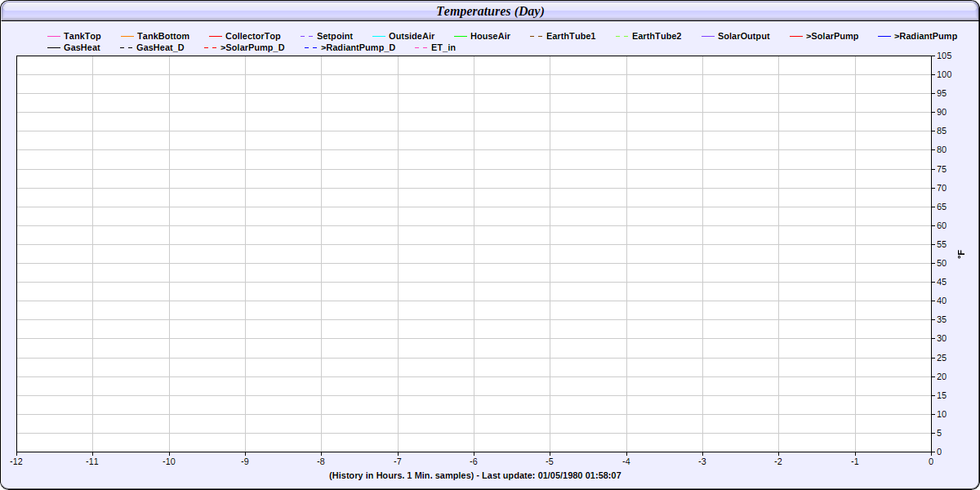Viewport: 980px width, 490px height.
Task: Click the -3 hour axis label
Action: click(x=702, y=461)
